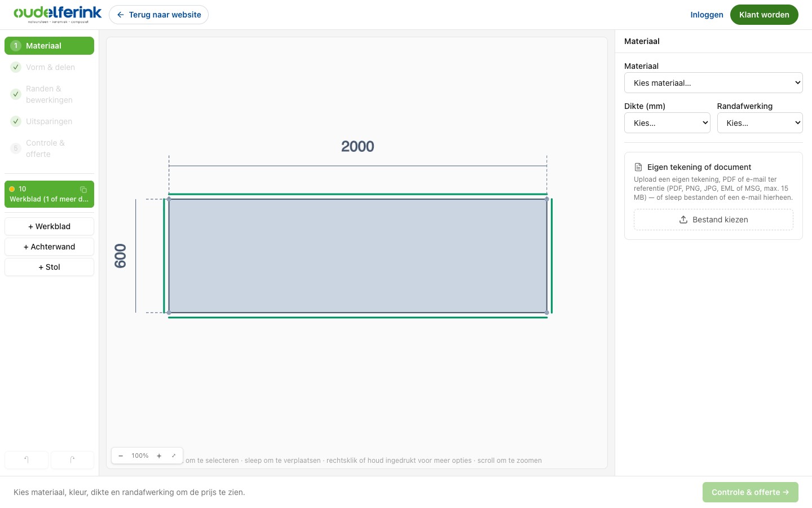This screenshot has height=508, width=812.
Task: Click the top-left corner handle
Action: [x=169, y=199]
